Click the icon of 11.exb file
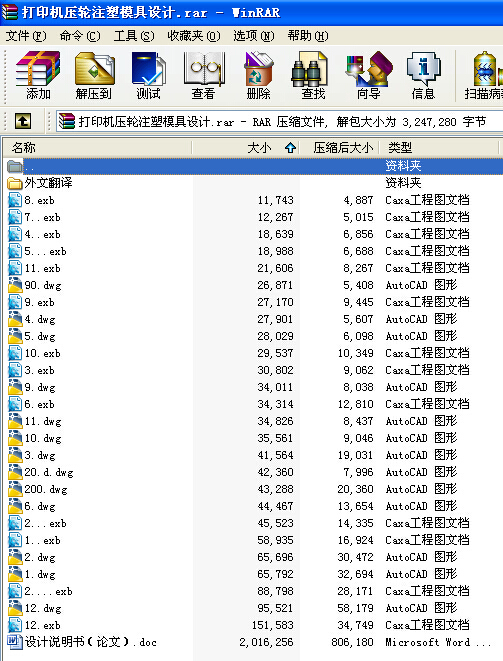This screenshot has height=661, width=503. [15, 268]
